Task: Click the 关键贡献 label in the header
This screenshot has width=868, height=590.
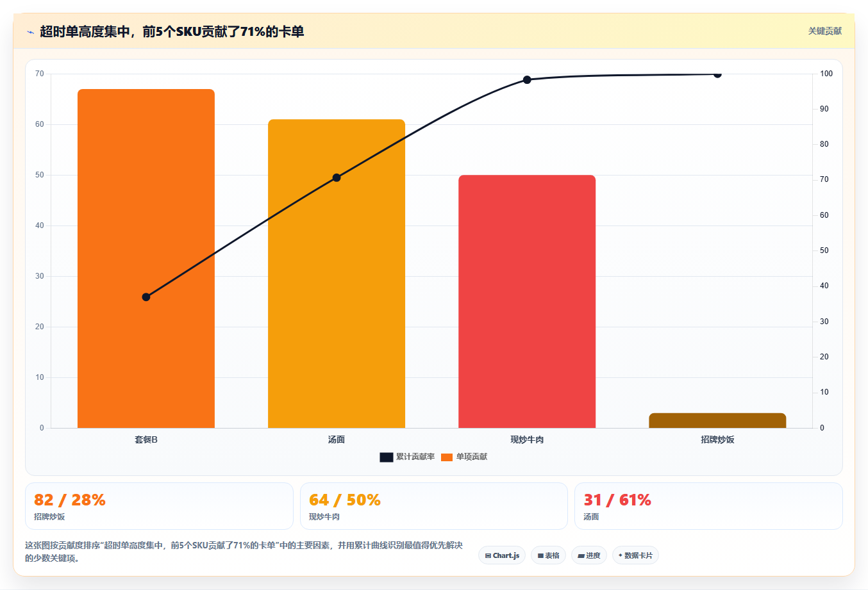Action: tap(824, 31)
